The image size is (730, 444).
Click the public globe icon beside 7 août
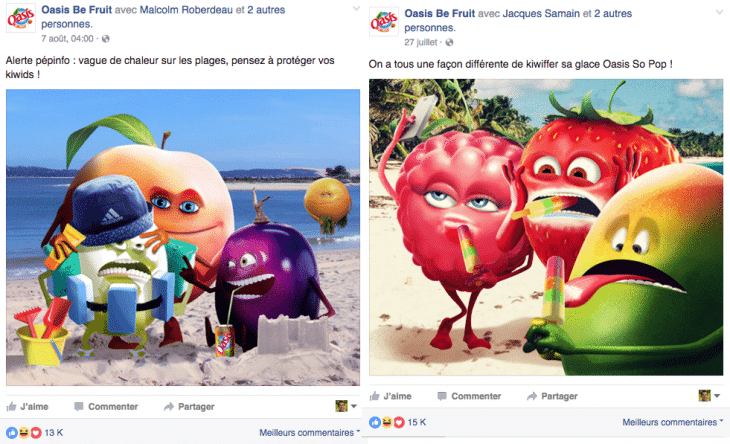106,39
